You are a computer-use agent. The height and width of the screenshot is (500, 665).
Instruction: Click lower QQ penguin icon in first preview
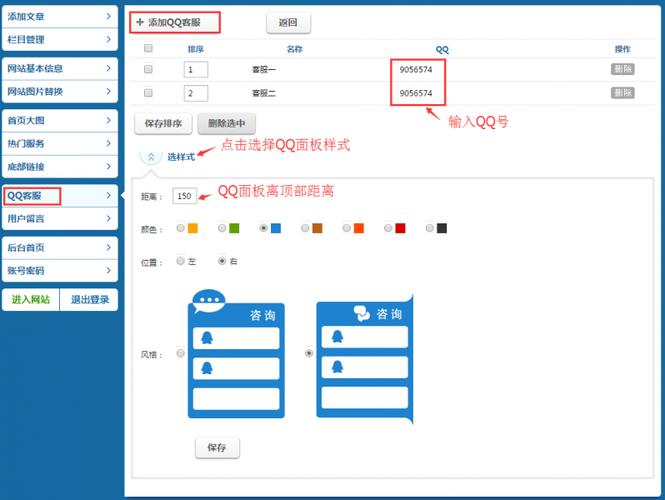pyautogui.click(x=207, y=368)
